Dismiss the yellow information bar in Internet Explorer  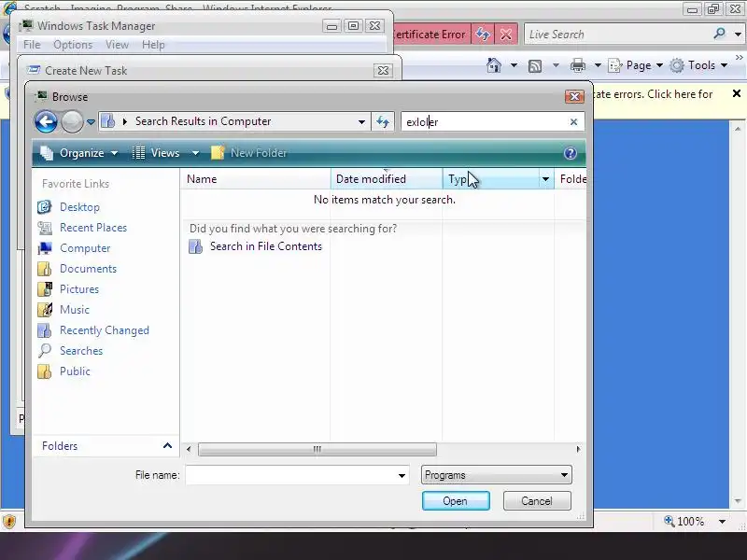[x=737, y=94]
